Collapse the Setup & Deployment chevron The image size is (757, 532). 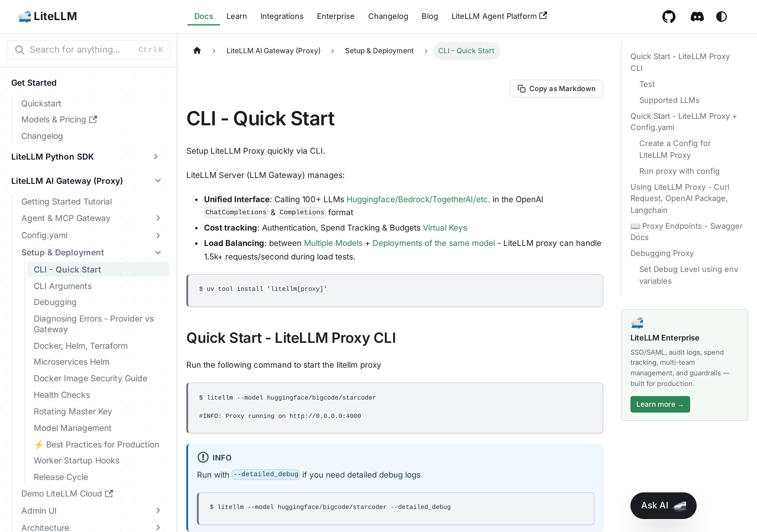[158, 252]
